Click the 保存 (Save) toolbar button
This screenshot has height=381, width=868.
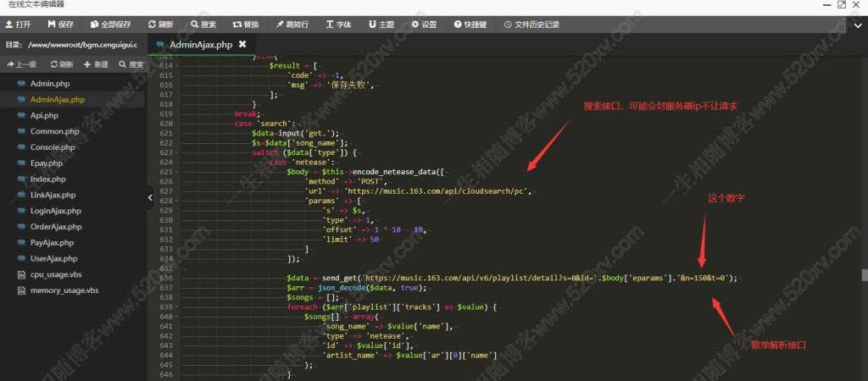point(60,25)
